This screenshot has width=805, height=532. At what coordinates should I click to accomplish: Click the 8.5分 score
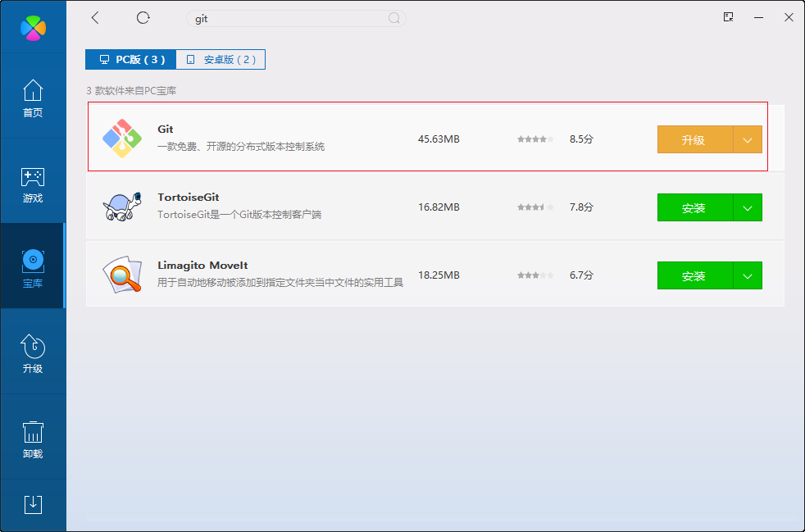[x=581, y=139]
